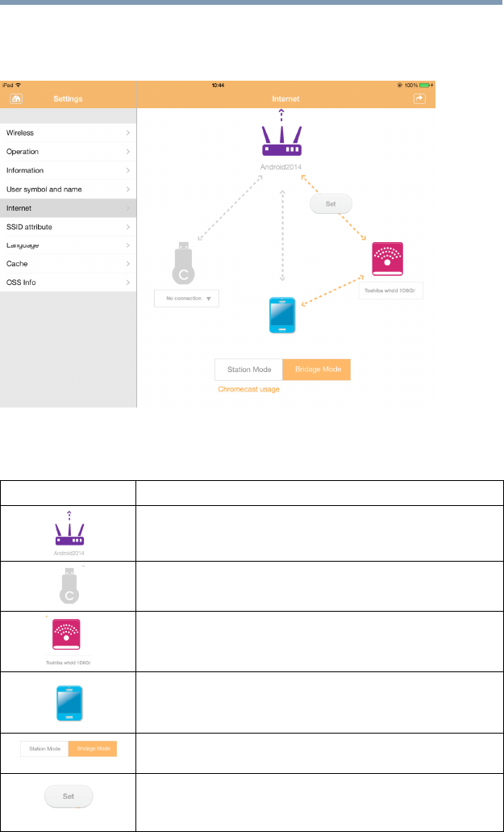Tap the Wi-Fi indicator in iPad status bar
504x832 pixels.
click(19, 85)
